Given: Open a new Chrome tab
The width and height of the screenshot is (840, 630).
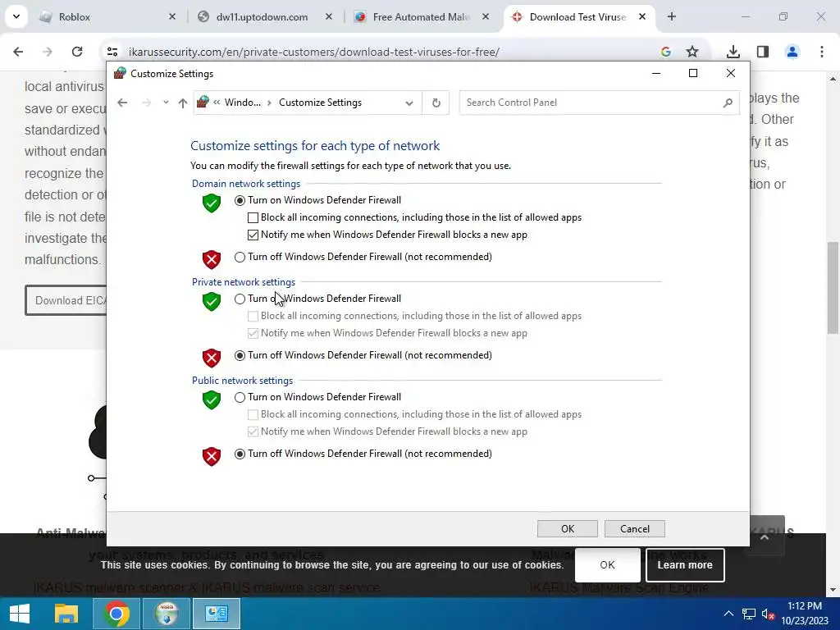Looking at the screenshot, I should tap(672, 17).
